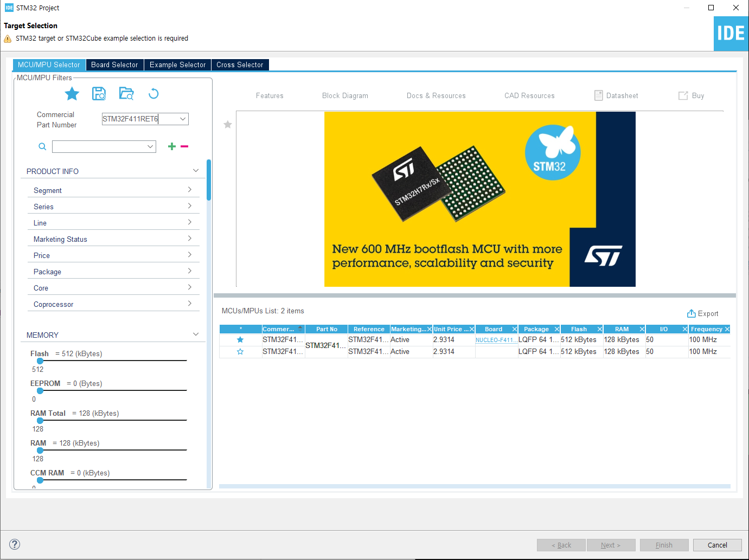Click the search magnifier icon
The height and width of the screenshot is (560, 749).
pos(42,146)
